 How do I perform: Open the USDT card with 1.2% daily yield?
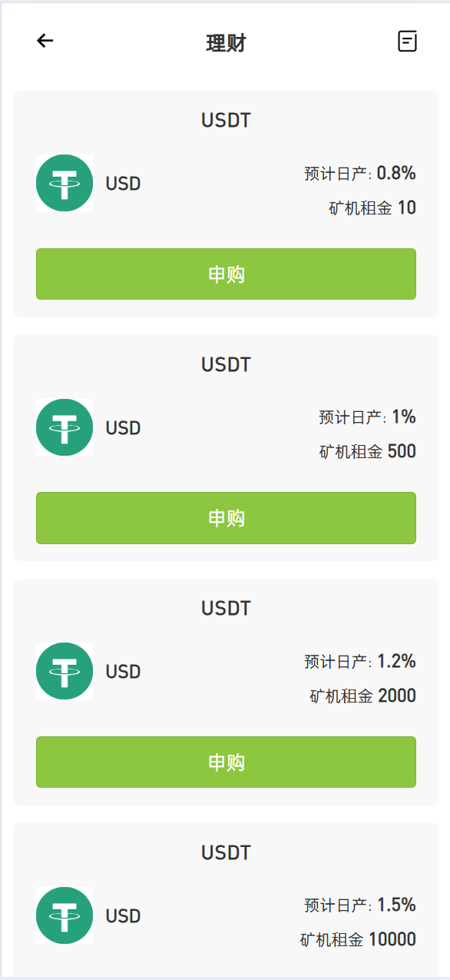pos(226,692)
